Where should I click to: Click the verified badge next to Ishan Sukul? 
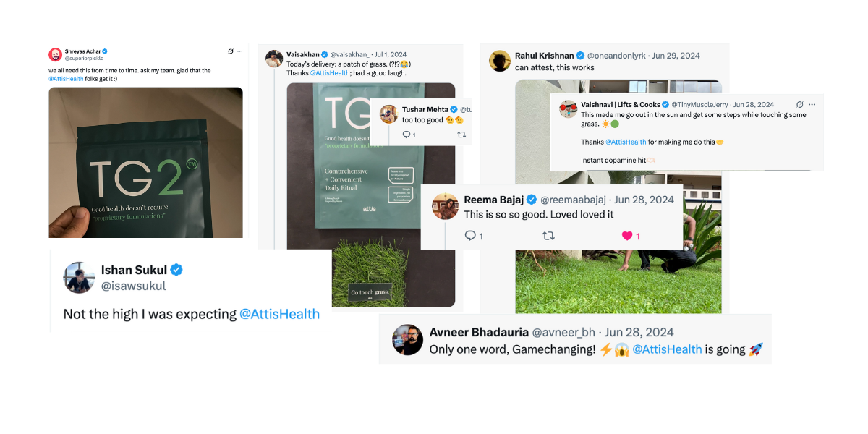coord(176,270)
